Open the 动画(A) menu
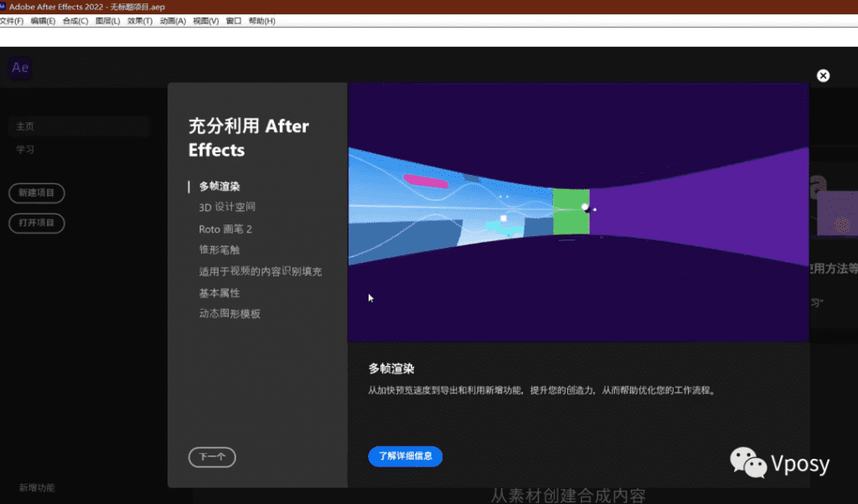Viewport: 858px width, 504px height. [x=173, y=21]
